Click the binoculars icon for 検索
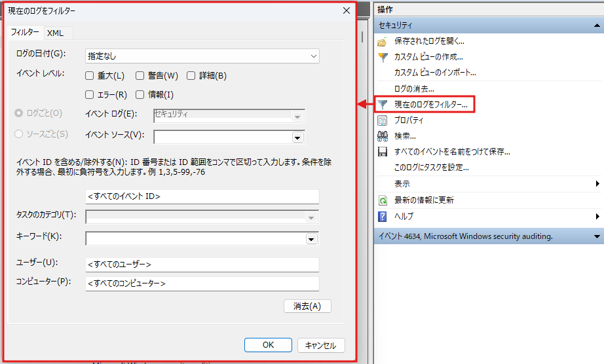604x364 pixels. 383,136
